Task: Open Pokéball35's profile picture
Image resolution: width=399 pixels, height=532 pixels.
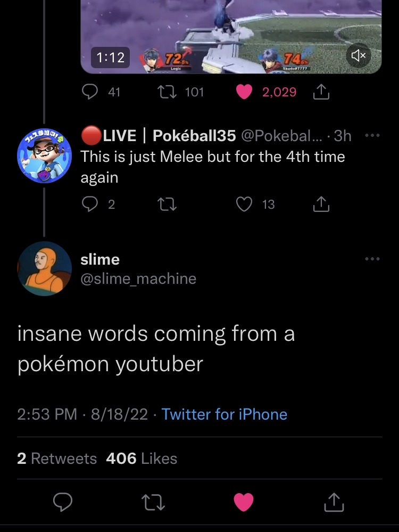Action: (44, 155)
